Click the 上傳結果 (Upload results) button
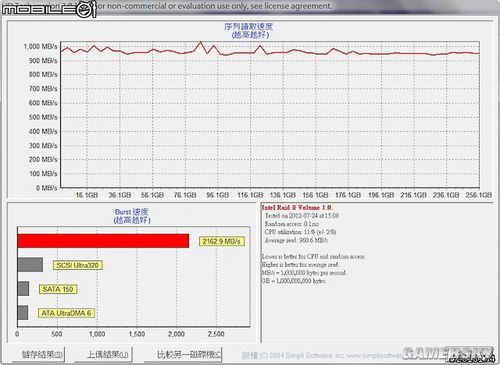The height and width of the screenshot is (365, 500). (x=104, y=354)
